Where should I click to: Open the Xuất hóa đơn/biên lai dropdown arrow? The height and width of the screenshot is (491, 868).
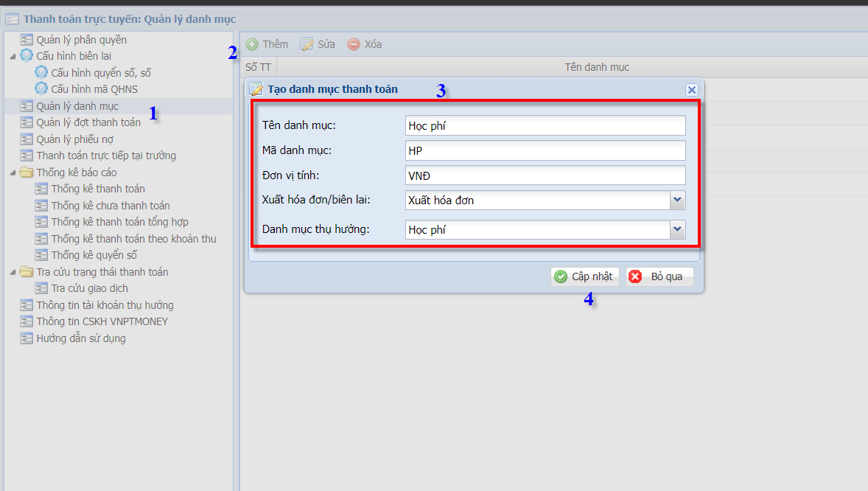pos(678,200)
